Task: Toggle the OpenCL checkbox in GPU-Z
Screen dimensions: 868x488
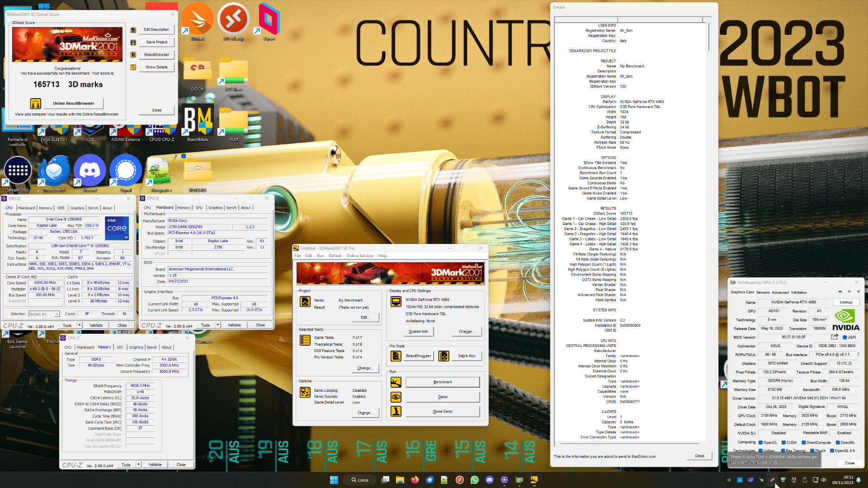Action: 761,443
